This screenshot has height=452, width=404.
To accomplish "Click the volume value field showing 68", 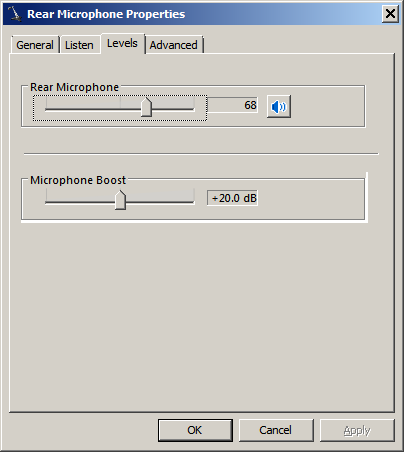I will [233, 105].
